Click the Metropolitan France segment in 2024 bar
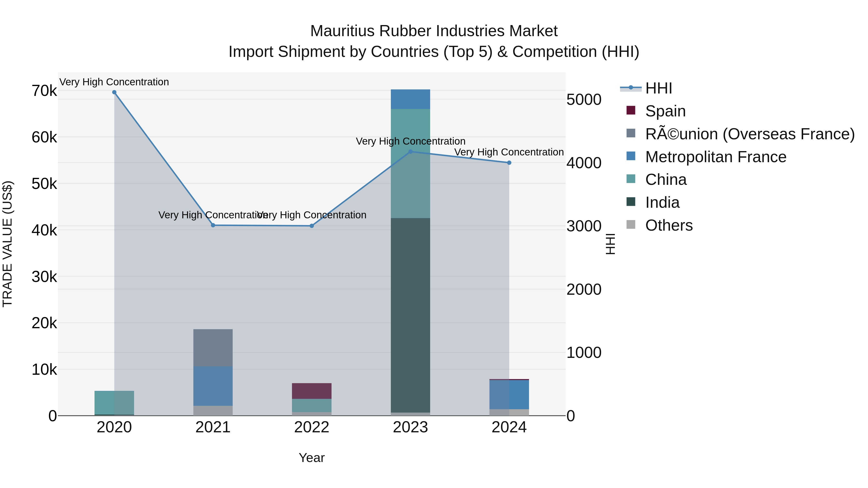Viewport: 868px width, 488px height. coord(509,395)
